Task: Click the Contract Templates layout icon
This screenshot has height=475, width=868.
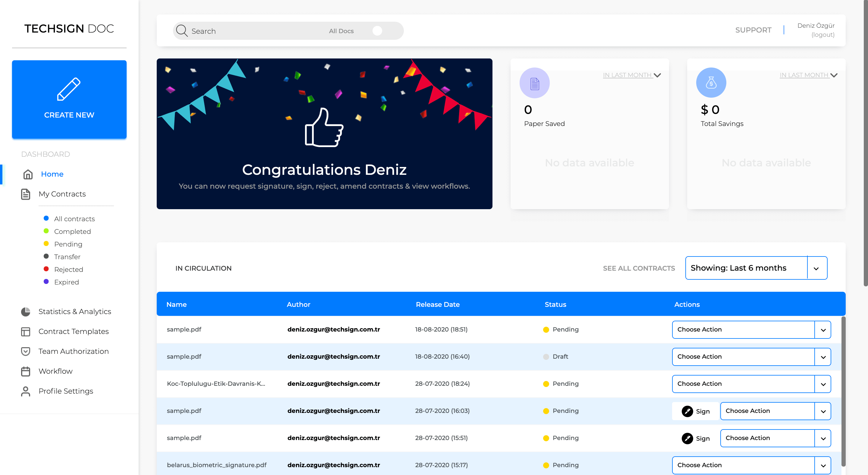Action: tap(26, 332)
